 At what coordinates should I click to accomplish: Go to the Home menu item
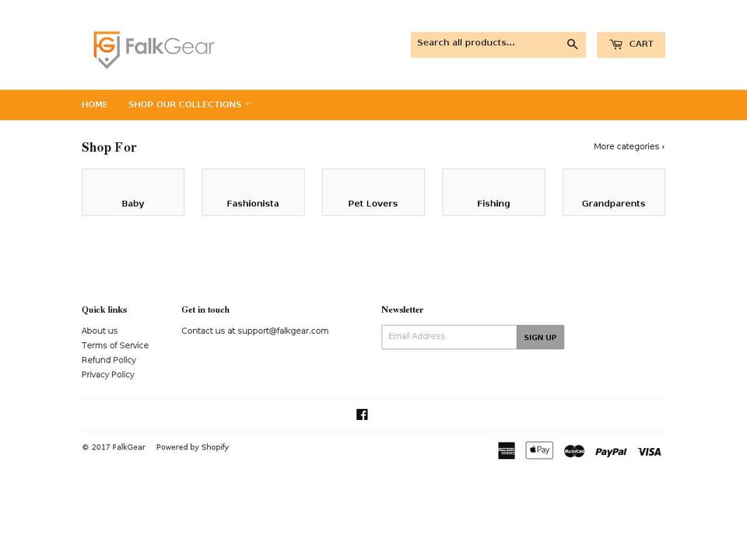point(95,105)
